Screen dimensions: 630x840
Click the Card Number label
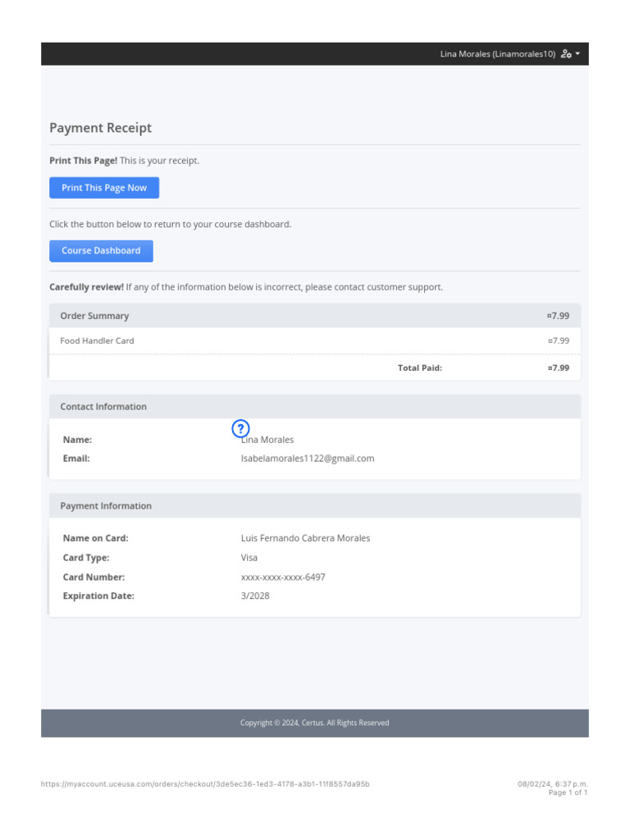pyautogui.click(x=94, y=577)
